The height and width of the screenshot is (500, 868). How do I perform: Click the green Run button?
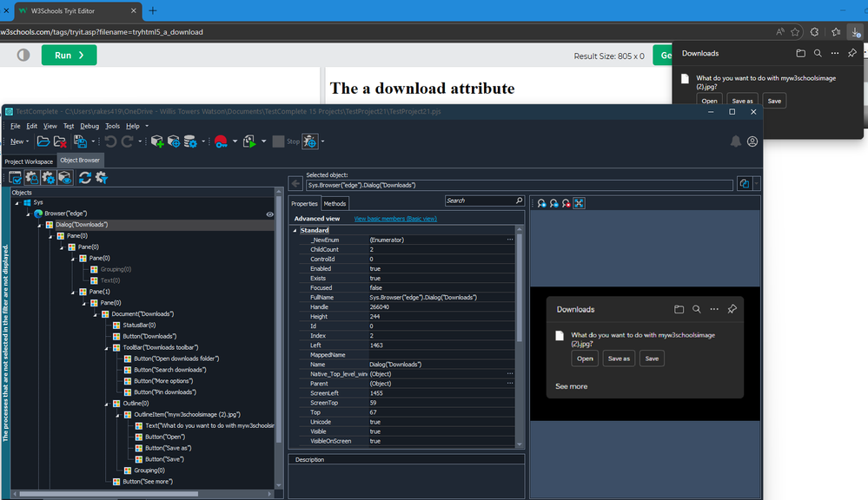coord(69,55)
